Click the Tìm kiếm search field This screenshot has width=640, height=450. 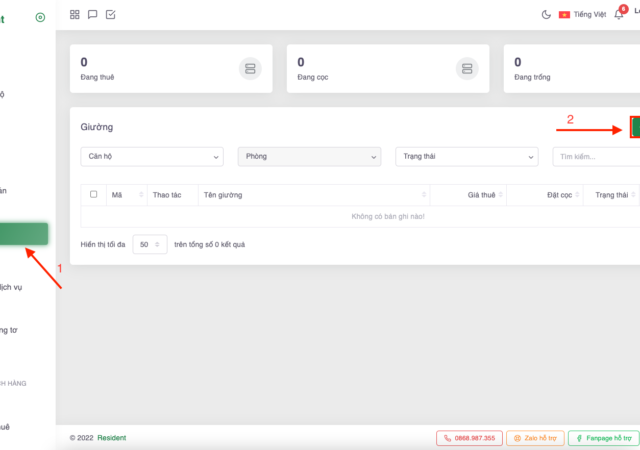[596, 157]
